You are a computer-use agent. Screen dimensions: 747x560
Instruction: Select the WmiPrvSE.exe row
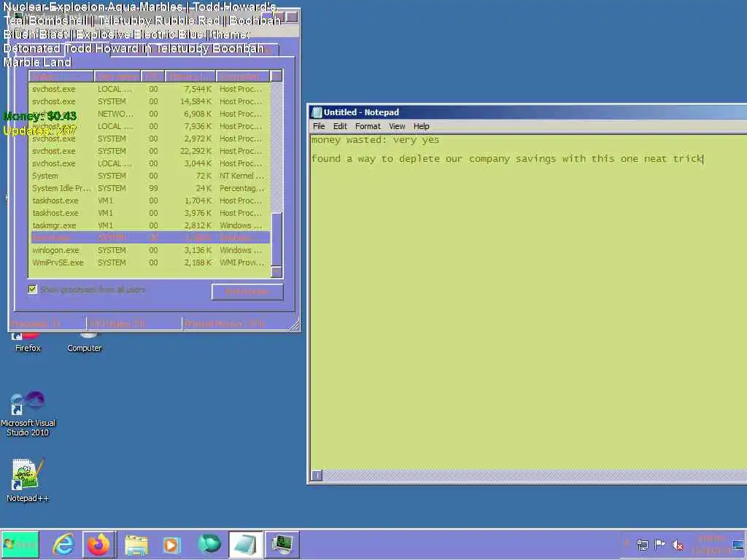point(150,262)
